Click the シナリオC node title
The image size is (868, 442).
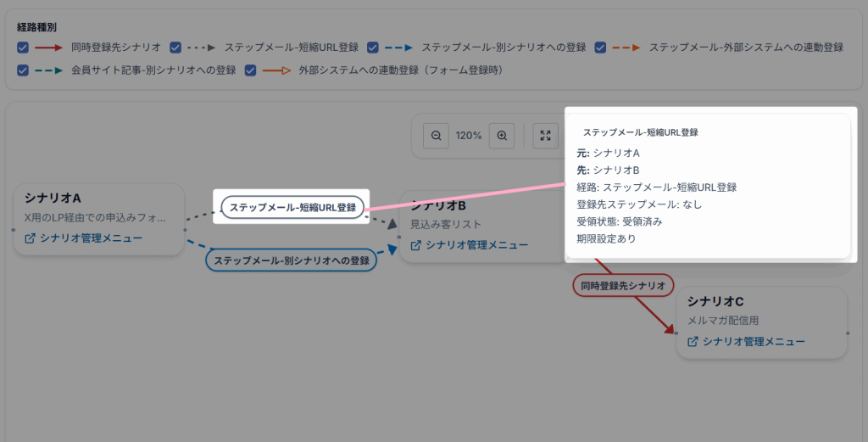click(715, 301)
